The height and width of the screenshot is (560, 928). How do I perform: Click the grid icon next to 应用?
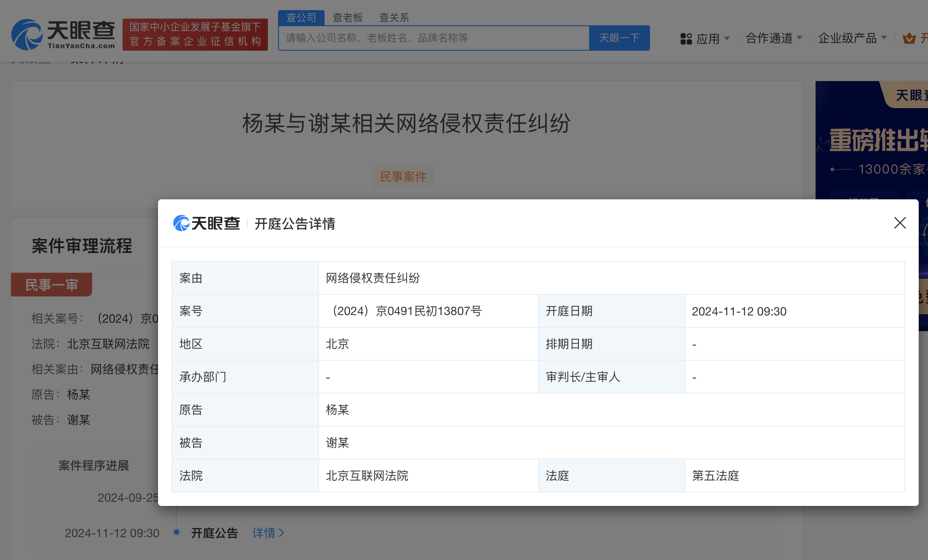pyautogui.click(x=685, y=38)
